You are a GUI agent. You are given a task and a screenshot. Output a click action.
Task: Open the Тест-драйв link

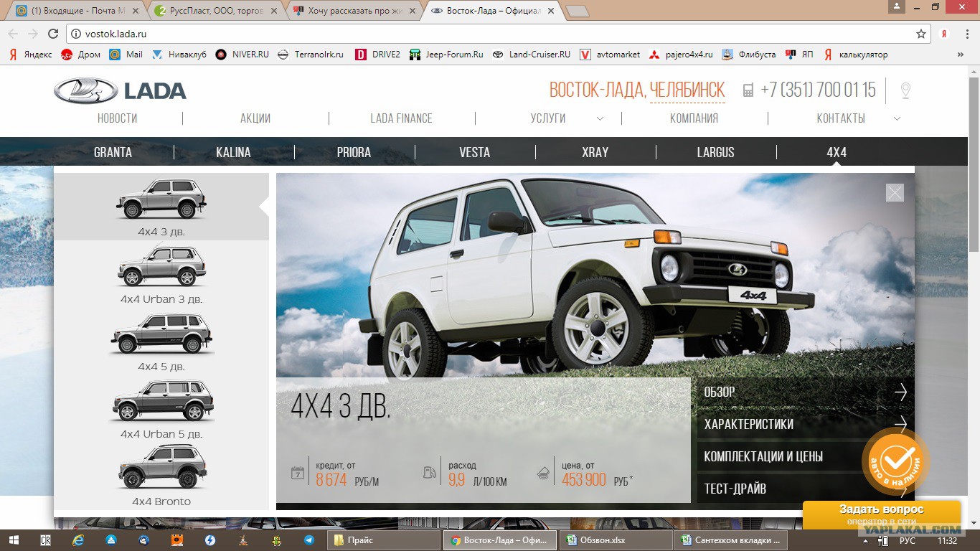(806, 489)
